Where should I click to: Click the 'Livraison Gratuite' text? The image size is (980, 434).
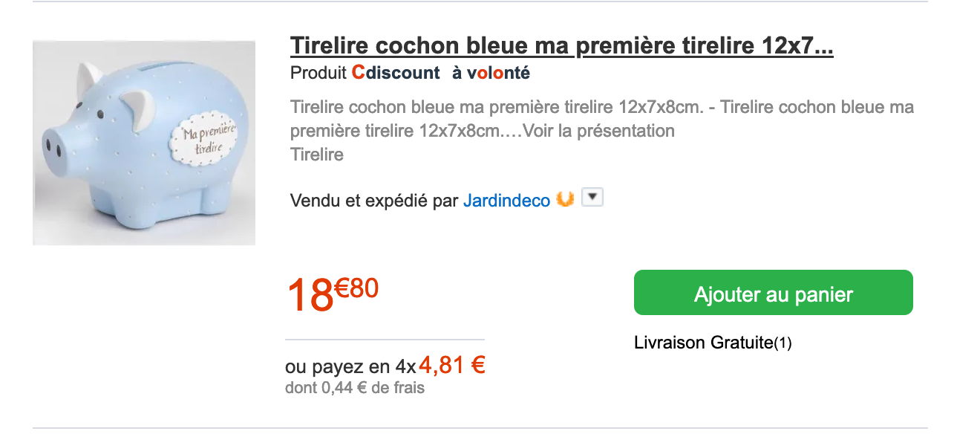click(703, 343)
